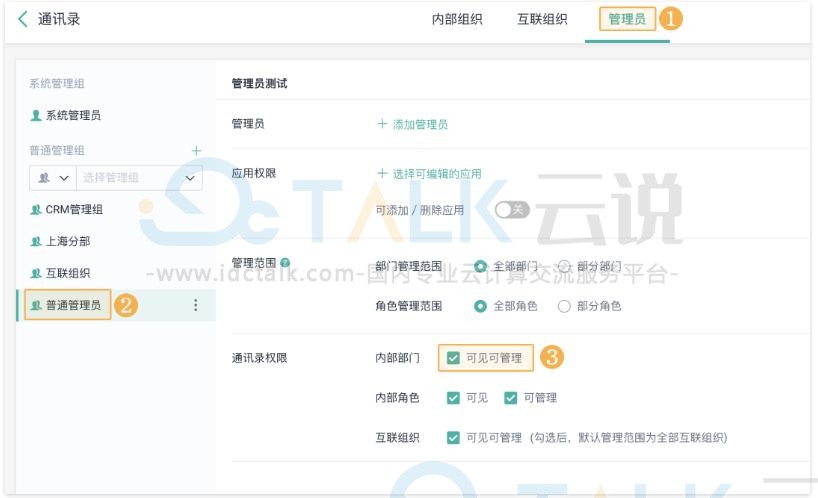This screenshot has height=498, width=818.
Task: Select 部分角色 radio button
Action: [564, 306]
